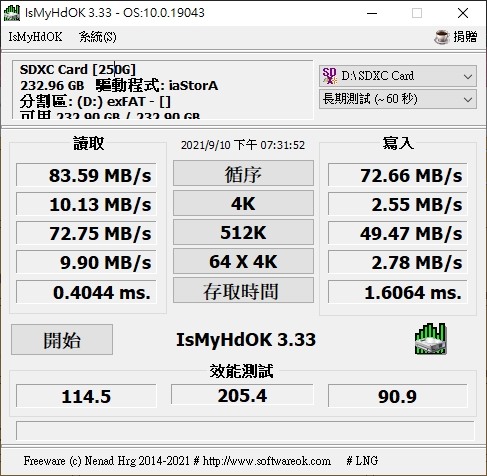Screen dimensions: 487x476
Task: Click the 64 X 4K test button
Action: tap(243, 261)
